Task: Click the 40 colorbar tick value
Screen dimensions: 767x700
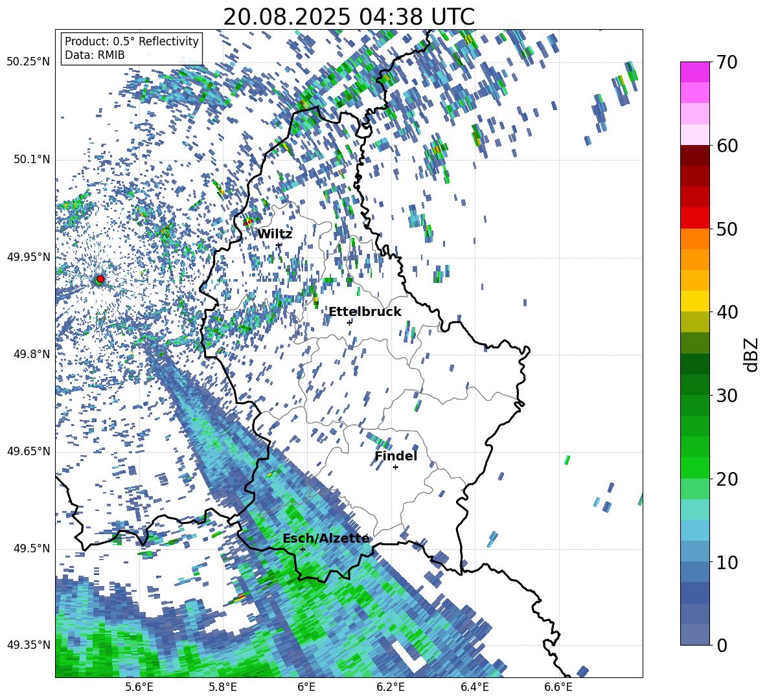Action: pos(727,312)
